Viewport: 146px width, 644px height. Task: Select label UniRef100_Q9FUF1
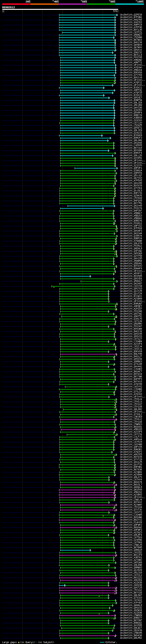click(x=131, y=168)
